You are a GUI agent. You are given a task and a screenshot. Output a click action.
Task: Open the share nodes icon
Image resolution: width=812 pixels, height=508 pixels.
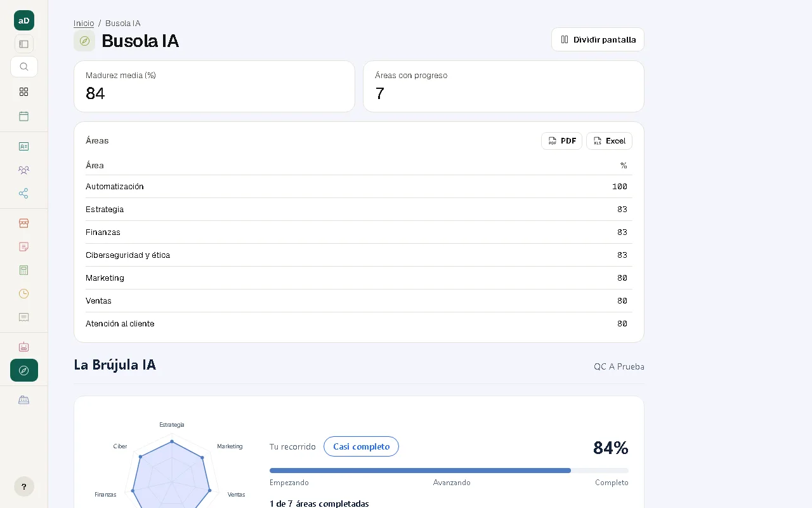[24, 194]
